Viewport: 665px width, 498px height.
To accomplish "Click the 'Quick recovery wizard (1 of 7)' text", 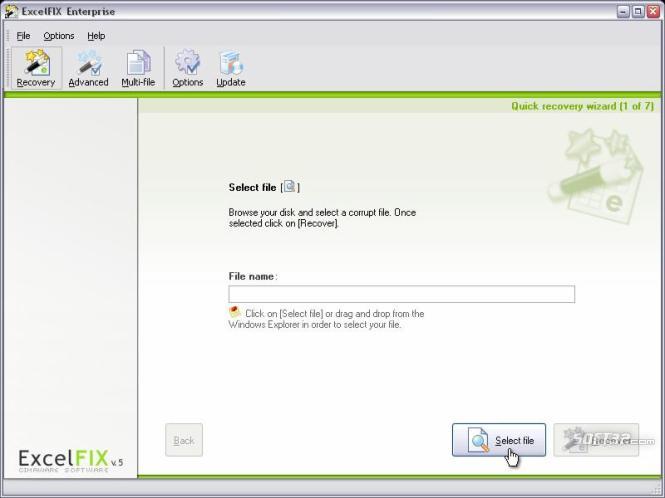I will coord(582,106).
